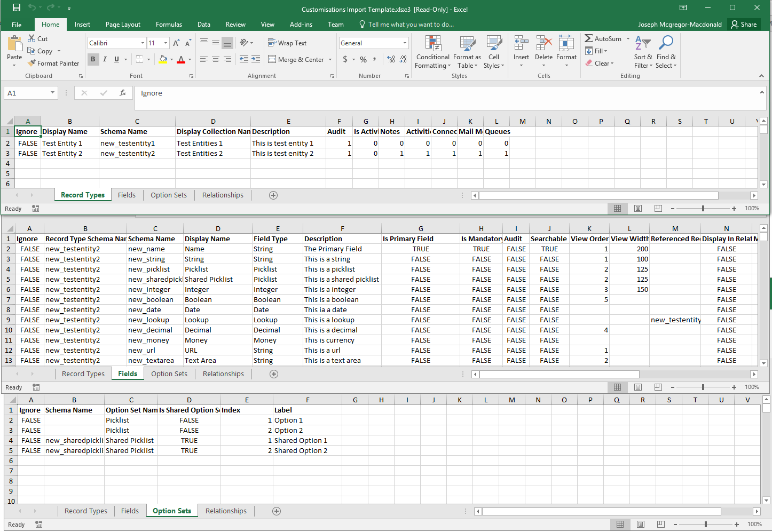The height and width of the screenshot is (532, 772).
Task: Click the Save icon in title bar
Action: click(x=17, y=8)
